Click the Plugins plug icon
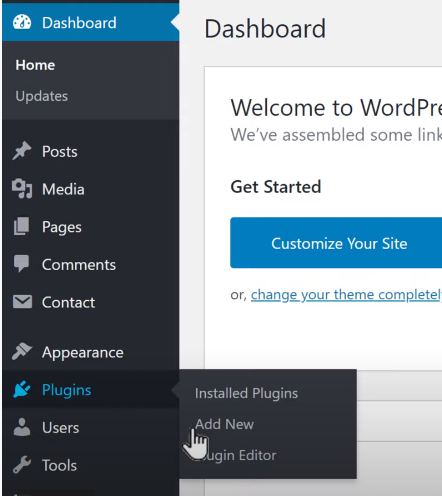The image size is (442, 496). [22, 389]
